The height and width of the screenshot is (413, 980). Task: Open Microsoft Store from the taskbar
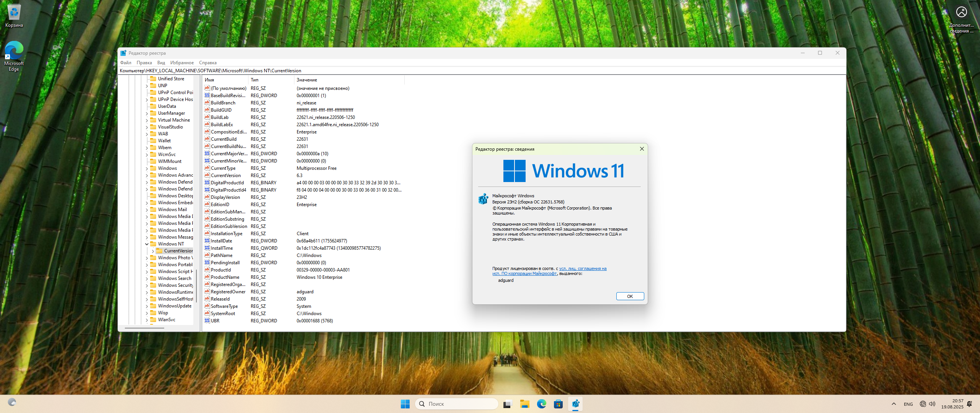(x=558, y=404)
